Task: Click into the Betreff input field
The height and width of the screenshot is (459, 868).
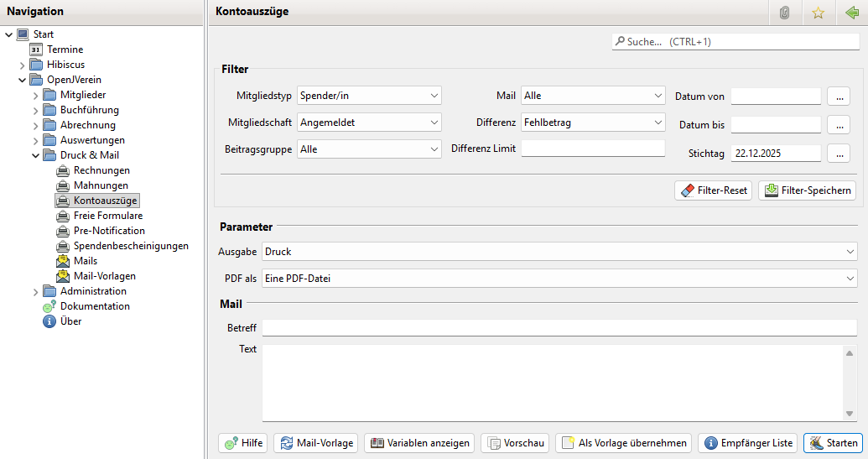Action: coord(559,327)
